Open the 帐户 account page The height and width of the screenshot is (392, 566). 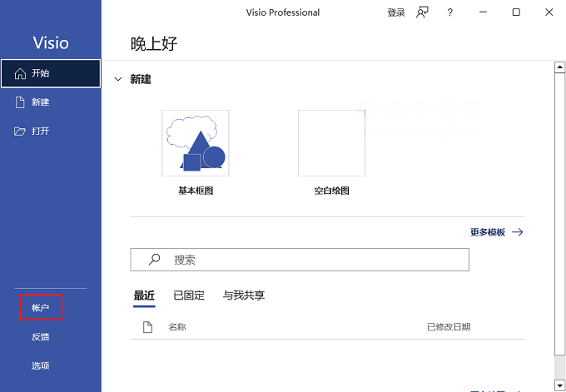(x=41, y=308)
